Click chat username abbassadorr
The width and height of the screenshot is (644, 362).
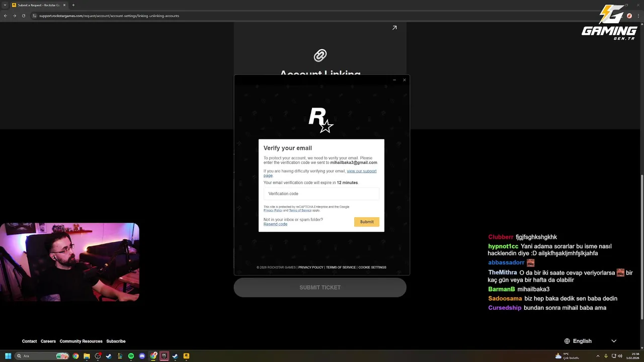click(x=506, y=262)
